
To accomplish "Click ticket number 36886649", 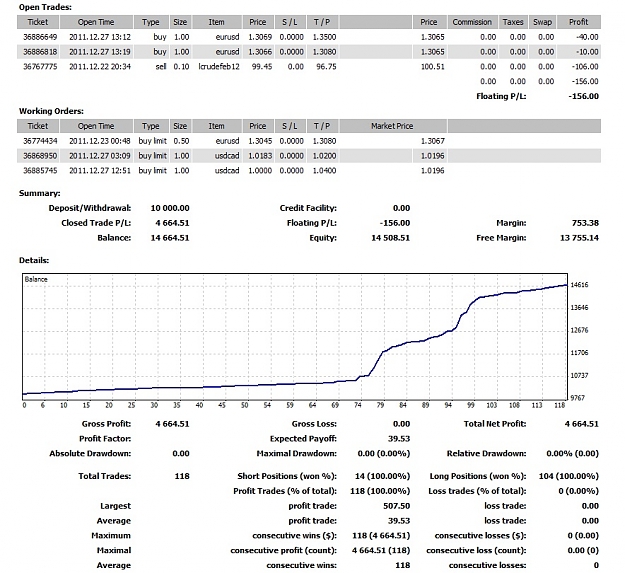I will [40, 37].
